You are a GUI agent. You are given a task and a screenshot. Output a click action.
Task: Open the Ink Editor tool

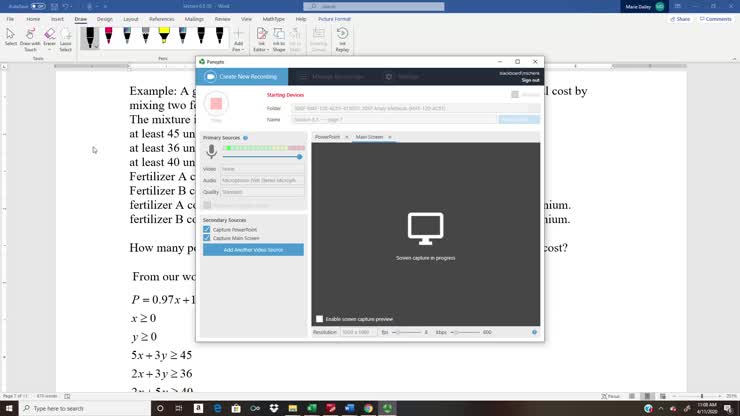261,39
